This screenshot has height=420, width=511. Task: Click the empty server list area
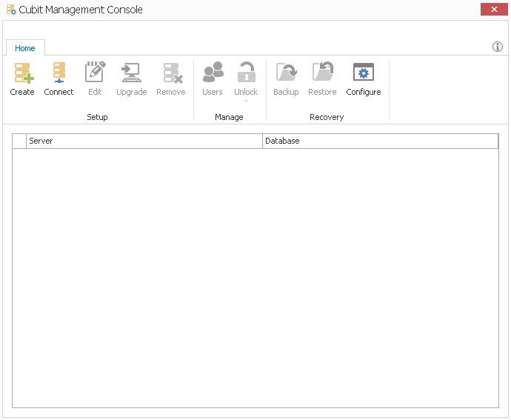coord(255,278)
